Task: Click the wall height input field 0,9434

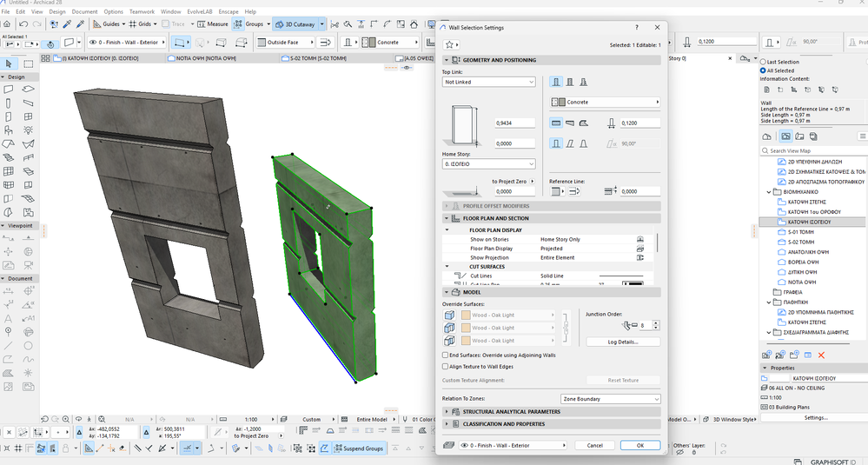Action: click(515, 123)
